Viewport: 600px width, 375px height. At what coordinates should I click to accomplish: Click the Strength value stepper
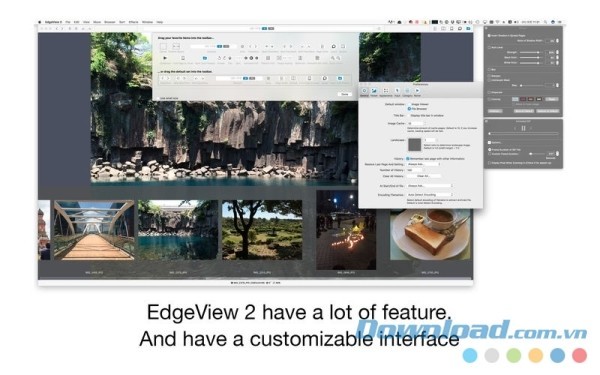557,52
